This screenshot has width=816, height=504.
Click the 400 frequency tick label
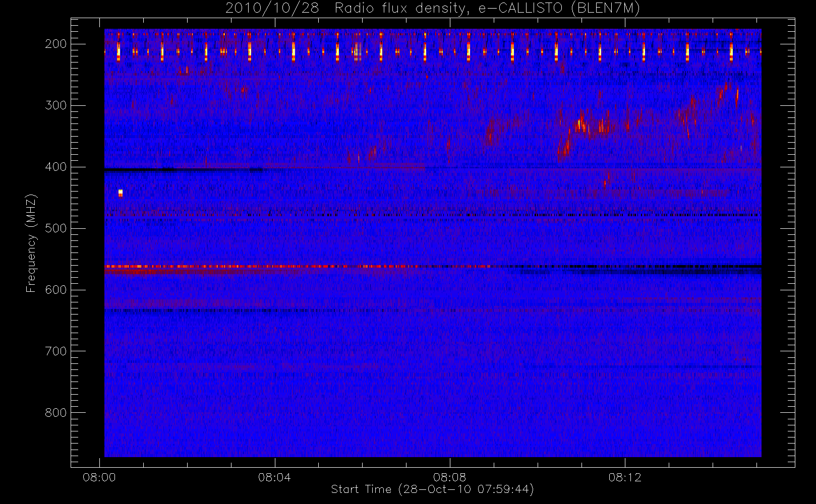coord(56,167)
